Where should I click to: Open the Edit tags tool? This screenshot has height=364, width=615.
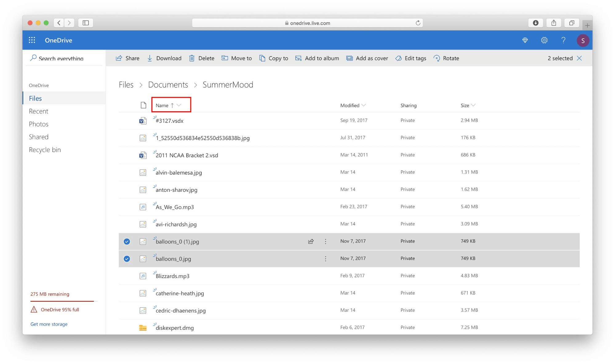click(x=398, y=58)
